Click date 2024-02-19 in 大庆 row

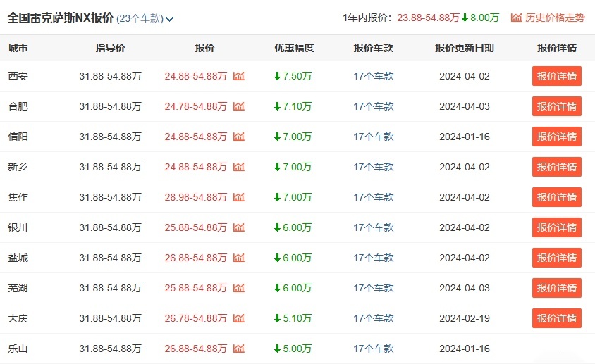[465, 318]
